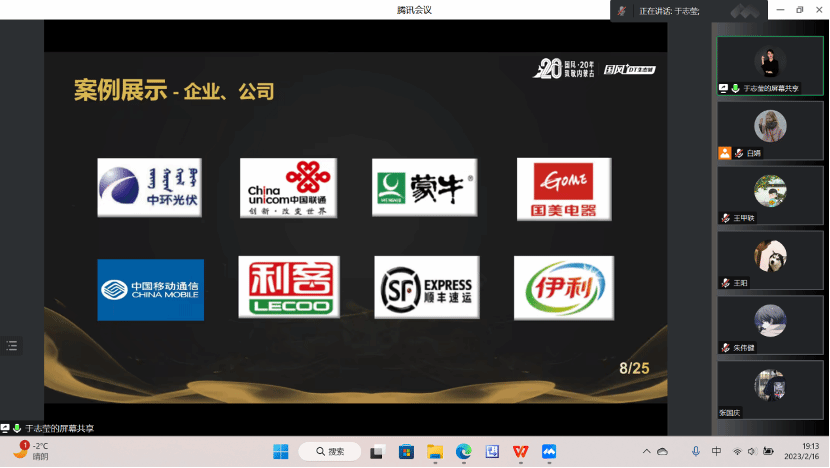The width and height of the screenshot is (830, 468).
Task: Click the muted mic icon on 白娟's tile
Action: (x=739, y=153)
